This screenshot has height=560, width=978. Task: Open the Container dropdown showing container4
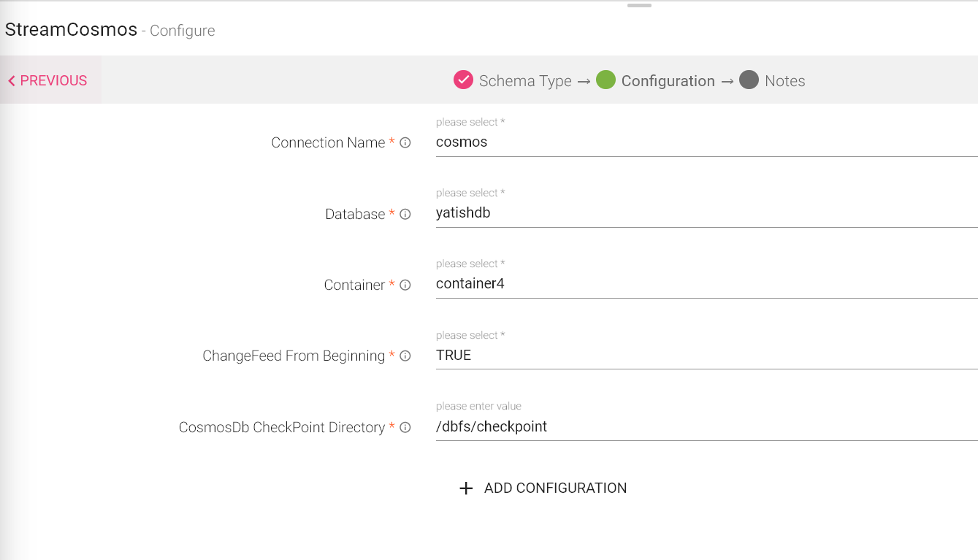pyautogui.click(x=706, y=285)
